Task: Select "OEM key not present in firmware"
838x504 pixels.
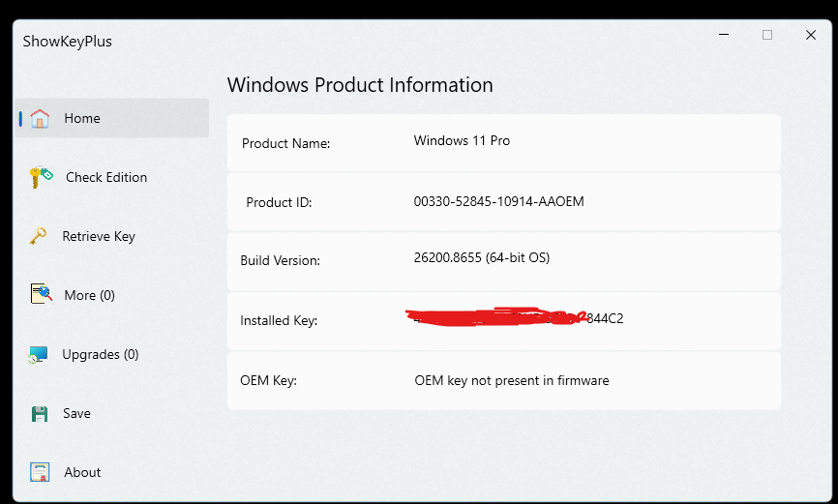Action: pos(512,380)
